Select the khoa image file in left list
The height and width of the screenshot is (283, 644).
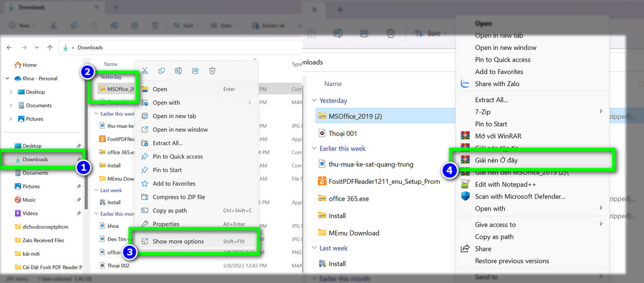109,226
